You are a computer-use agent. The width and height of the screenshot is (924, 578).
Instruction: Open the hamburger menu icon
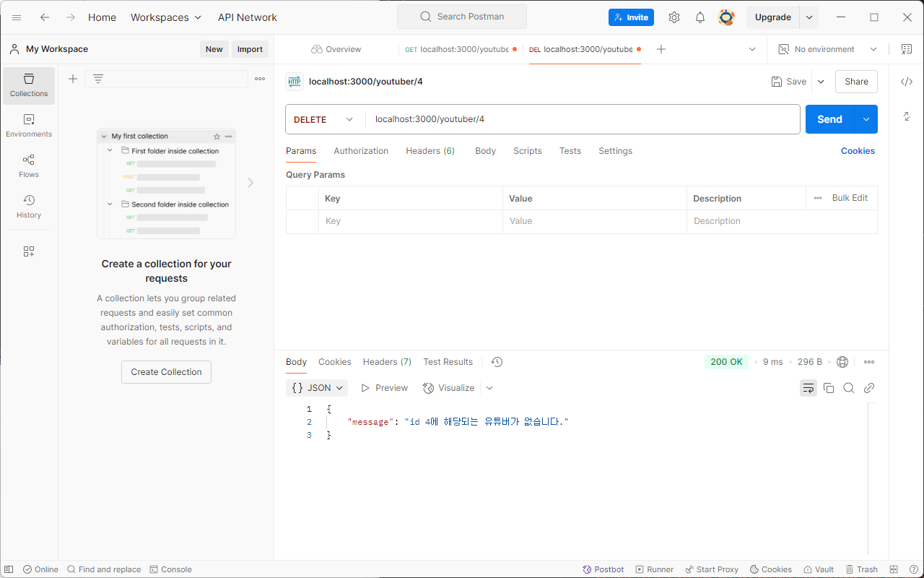(x=17, y=17)
